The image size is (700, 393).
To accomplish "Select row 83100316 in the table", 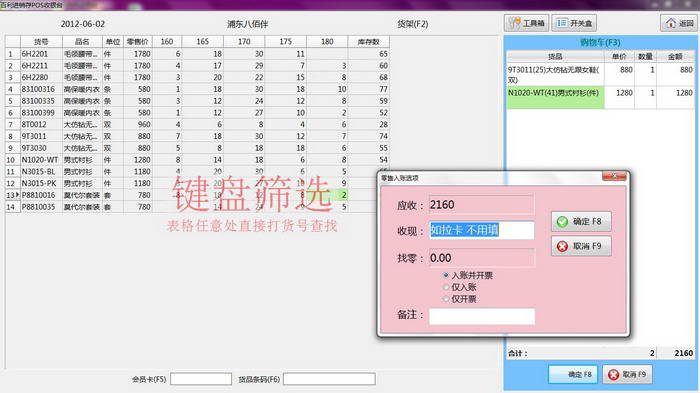I will coord(197,89).
